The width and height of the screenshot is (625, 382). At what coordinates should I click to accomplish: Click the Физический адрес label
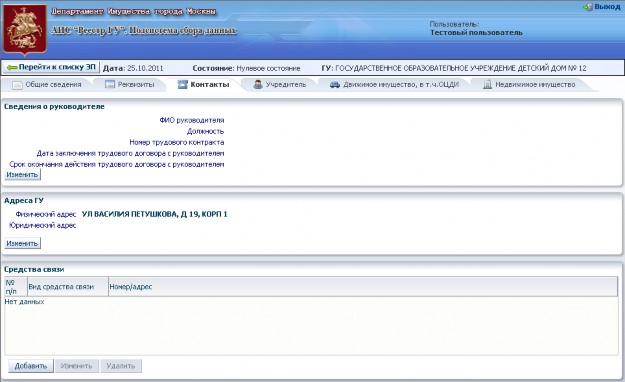46,214
